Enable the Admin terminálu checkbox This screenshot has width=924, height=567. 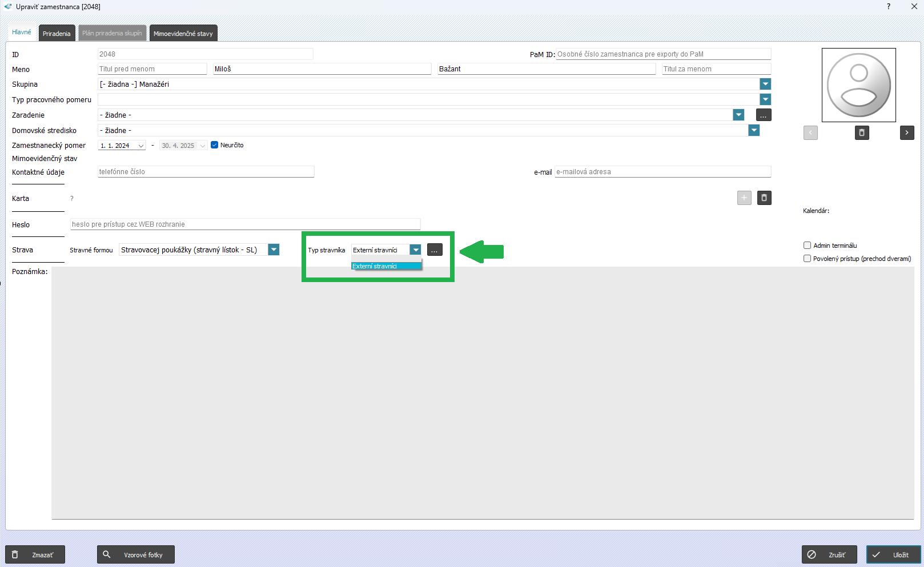pyautogui.click(x=807, y=246)
